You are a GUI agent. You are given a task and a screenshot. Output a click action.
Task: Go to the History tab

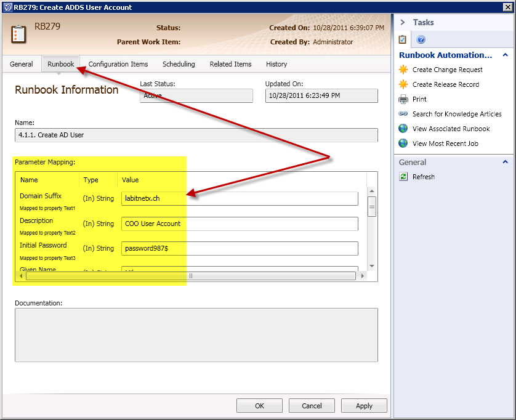pyautogui.click(x=276, y=64)
